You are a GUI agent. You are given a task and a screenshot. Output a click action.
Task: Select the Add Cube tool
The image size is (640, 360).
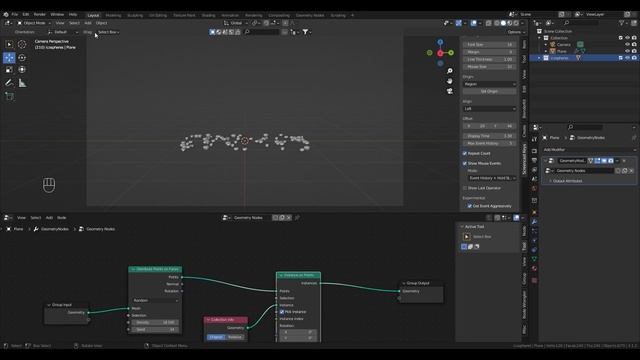(x=9, y=96)
